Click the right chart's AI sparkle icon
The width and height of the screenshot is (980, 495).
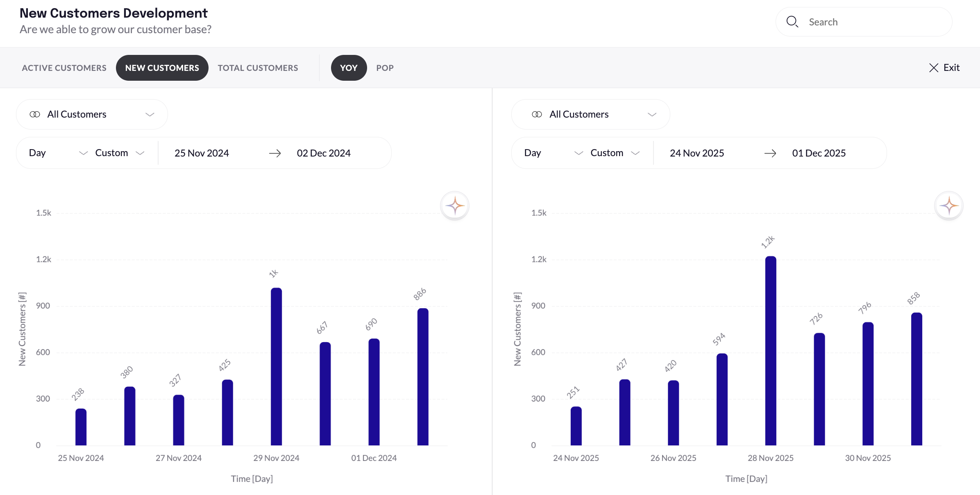click(948, 206)
